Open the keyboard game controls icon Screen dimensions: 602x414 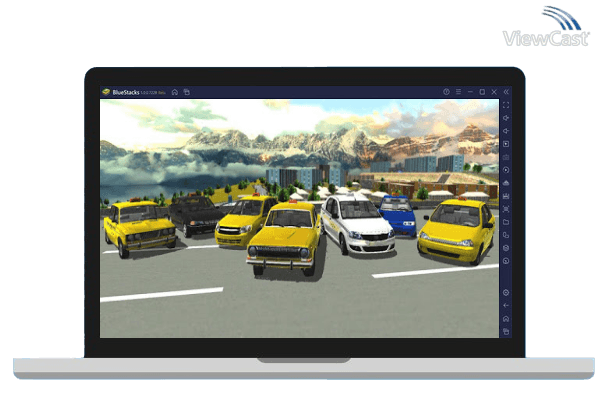click(506, 157)
